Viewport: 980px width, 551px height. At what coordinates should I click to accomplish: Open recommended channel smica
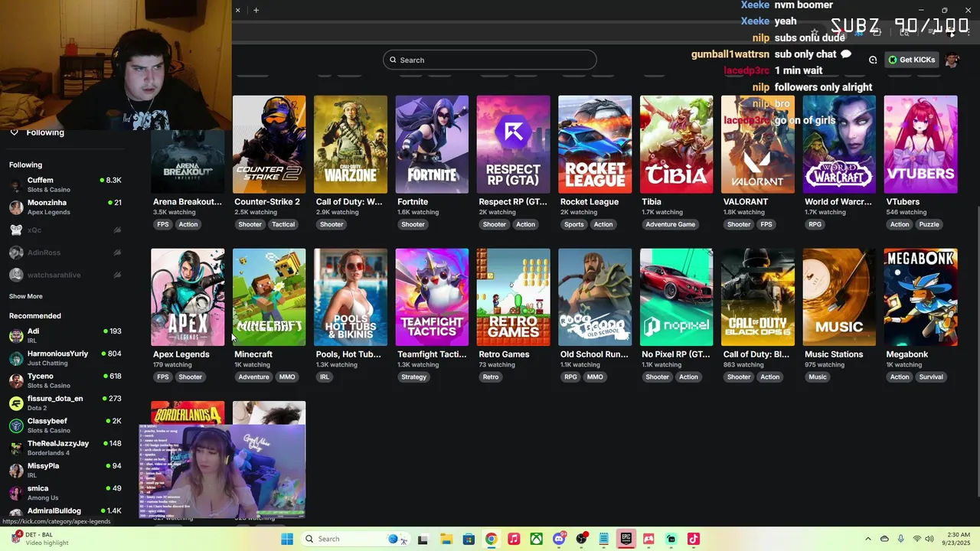pos(65,493)
